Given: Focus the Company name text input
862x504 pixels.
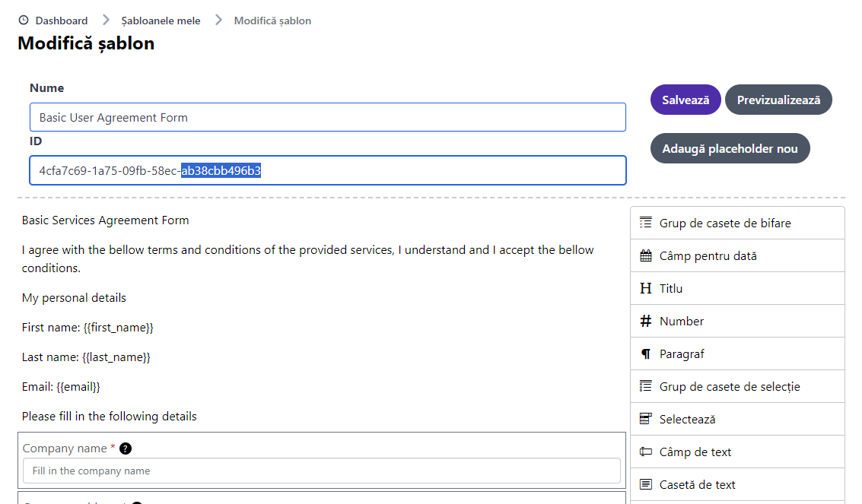Looking at the screenshot, I should pos(321,471).
